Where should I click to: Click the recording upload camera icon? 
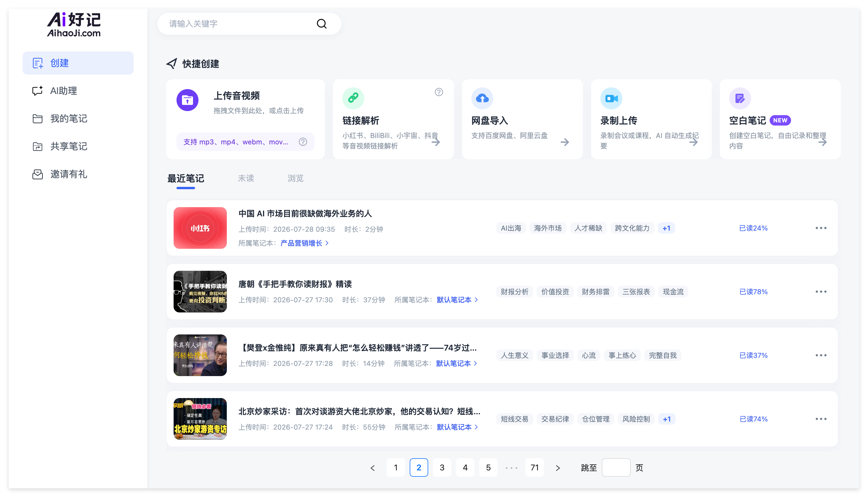pyautogui.click(x=611, y=98)
